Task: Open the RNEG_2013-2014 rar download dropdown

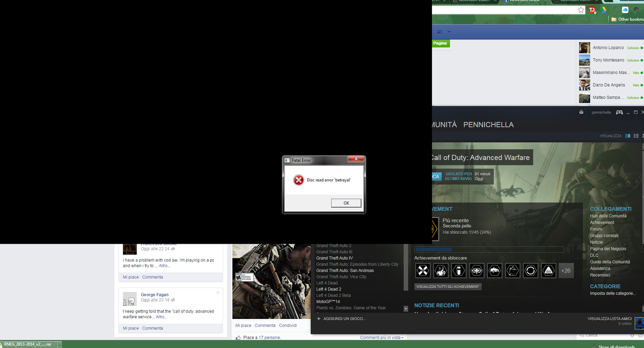Action: click(60, 344)
